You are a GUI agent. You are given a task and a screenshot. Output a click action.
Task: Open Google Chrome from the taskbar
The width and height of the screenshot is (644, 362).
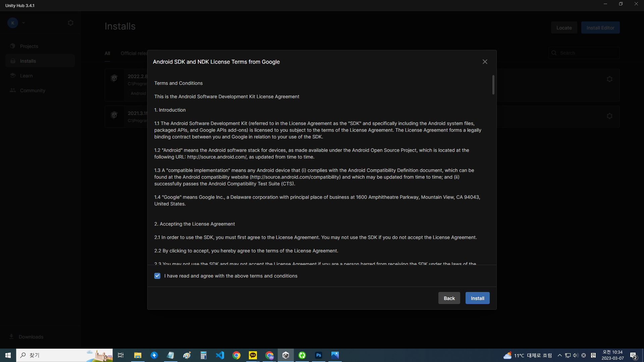[x=236, y=355]
